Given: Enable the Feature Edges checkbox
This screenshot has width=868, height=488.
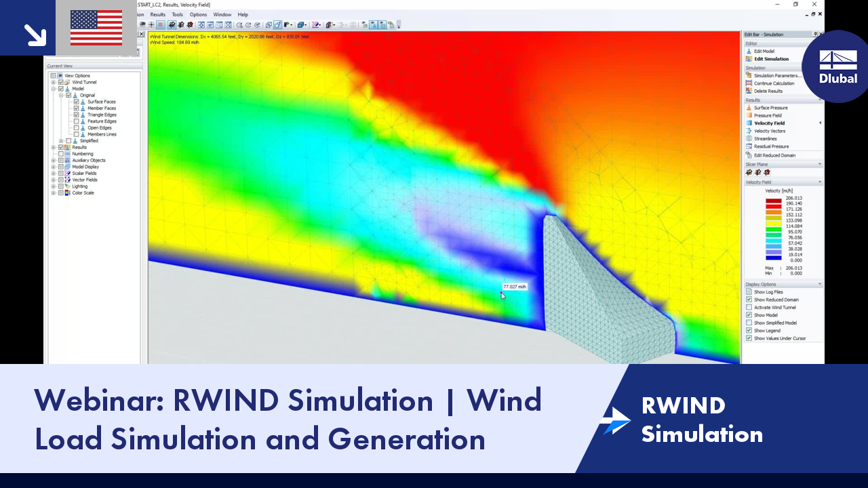Looking at the screenshot, I should click(x=76, y=121).
